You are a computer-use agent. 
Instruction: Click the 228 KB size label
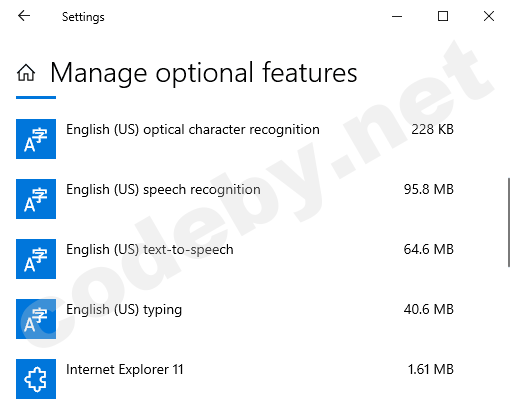(x=432, y=129)
